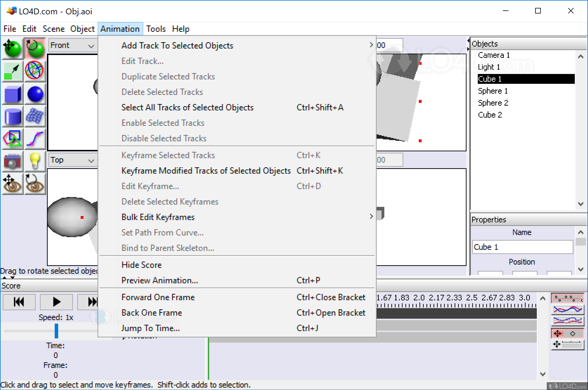
Task: Select the Create Camera tool
Action: (12, 161)
